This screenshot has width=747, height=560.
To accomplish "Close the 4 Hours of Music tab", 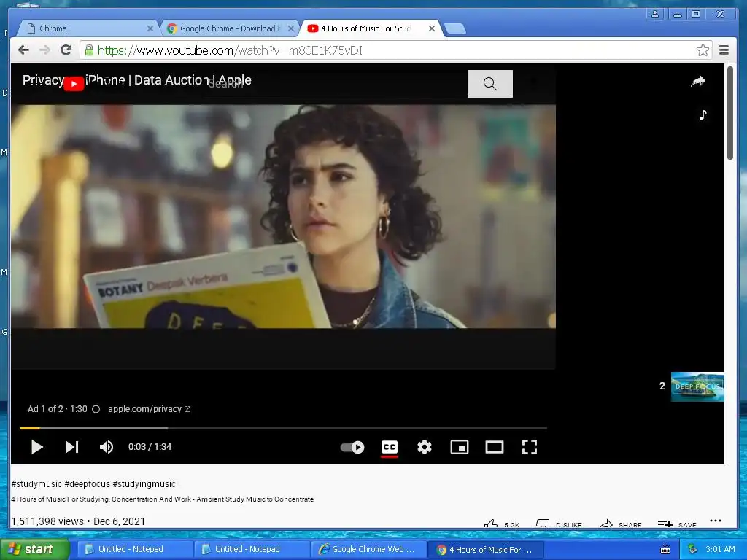I will (x=432, y=28).
